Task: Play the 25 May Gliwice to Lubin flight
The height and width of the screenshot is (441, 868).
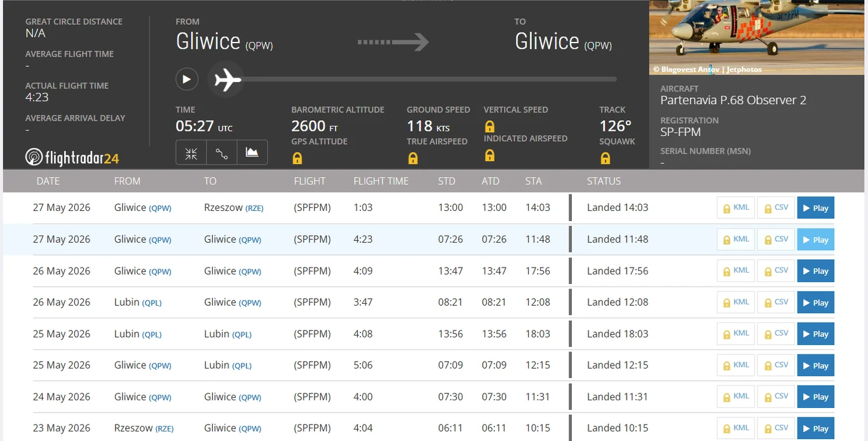Action: tap(815, 365)
